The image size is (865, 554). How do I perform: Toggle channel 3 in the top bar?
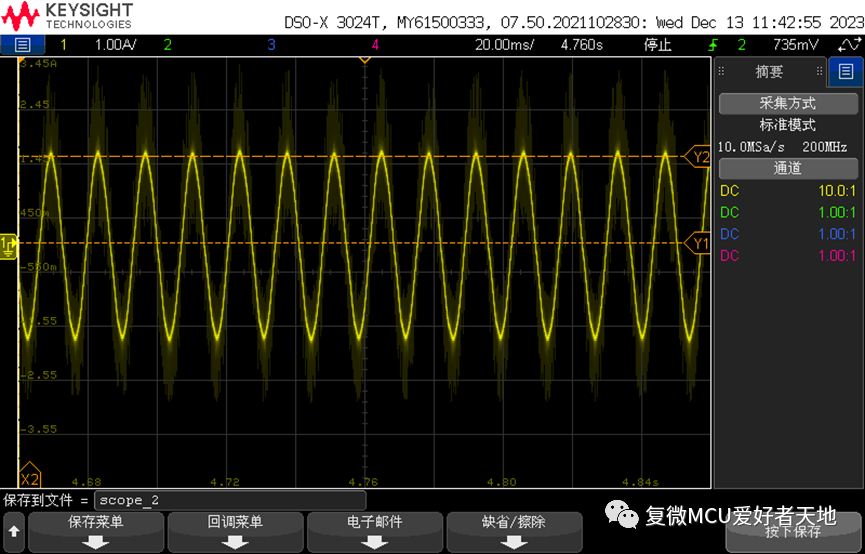(x=271, y=45)
